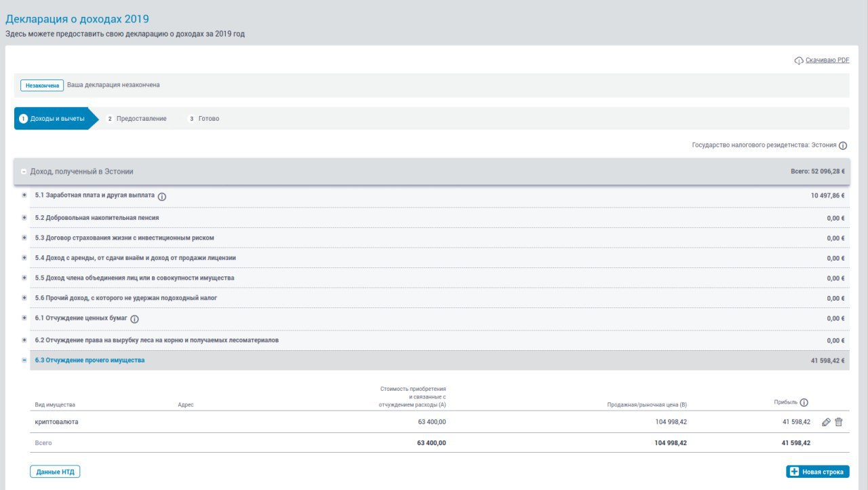Expand 5.3 Договор страхования жизни row

(x=24, y=238)
